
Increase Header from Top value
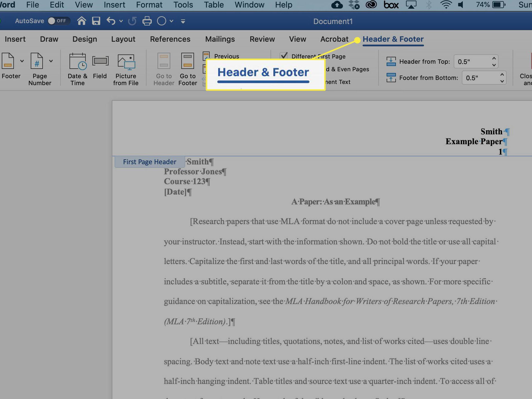point(494,58)
